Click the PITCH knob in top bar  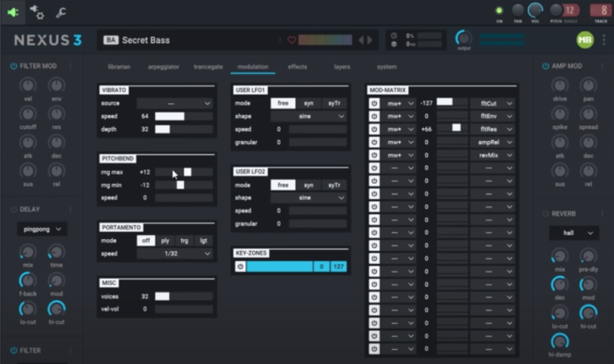coord(556,10)
